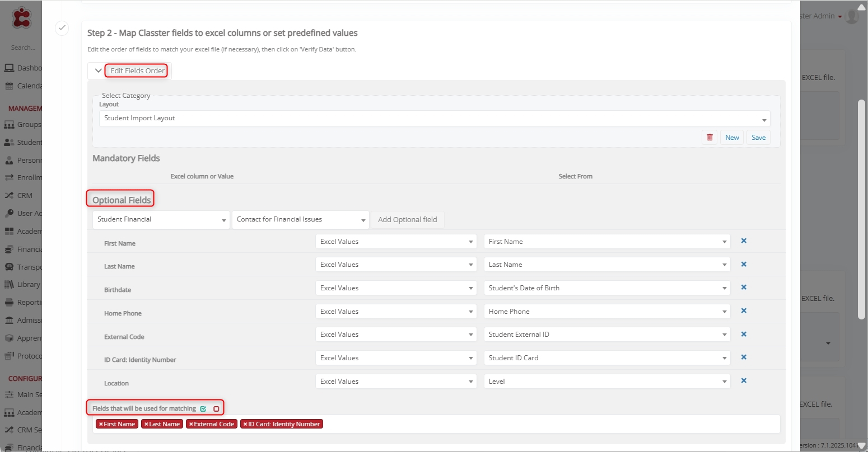This screenshot has width=868, height=452.
Task: Remove the Birthdate field mapping
Action: pos(744,288)
